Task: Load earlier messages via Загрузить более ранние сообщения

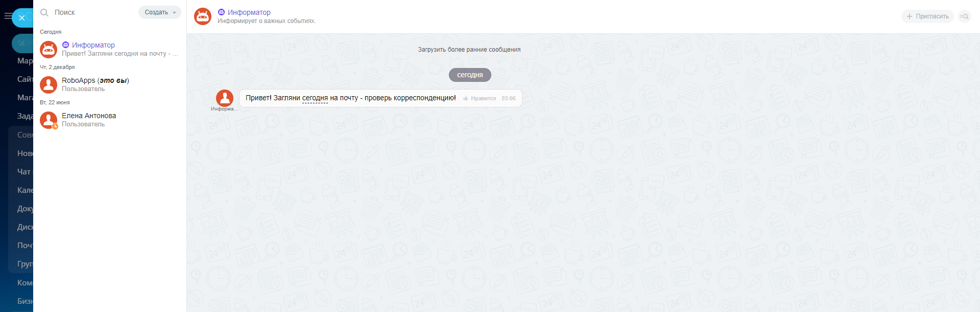Action: [469, 50]
